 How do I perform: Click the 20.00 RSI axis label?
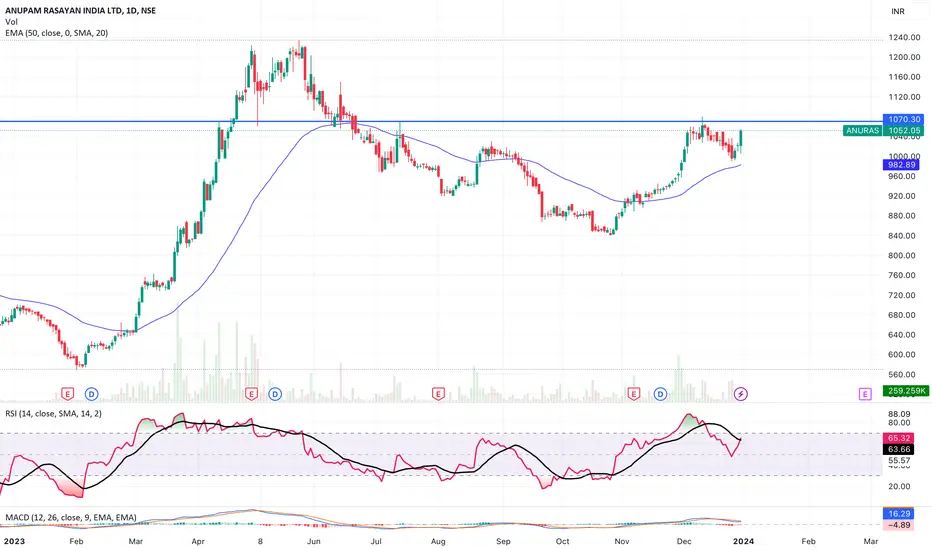coord(899,486)
